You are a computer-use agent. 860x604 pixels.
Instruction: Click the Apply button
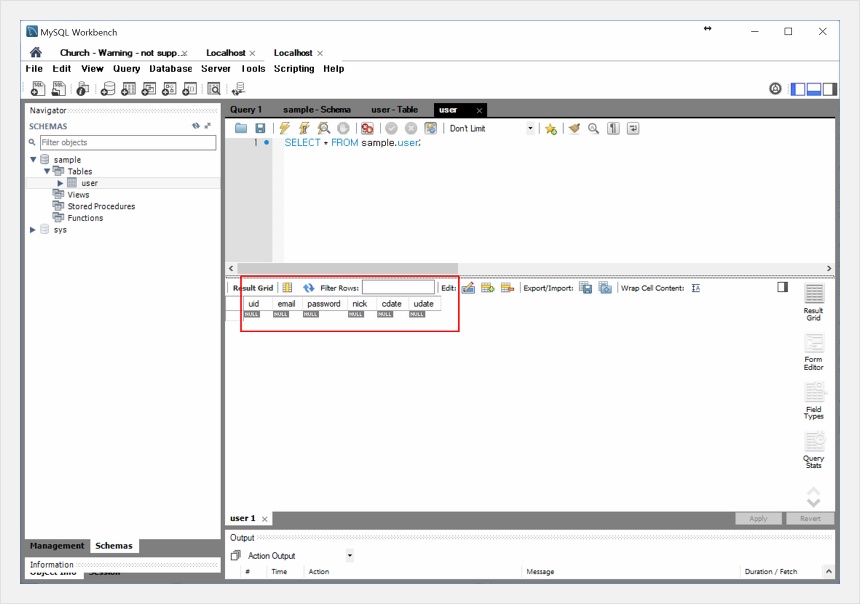click(x=759, y=518)
